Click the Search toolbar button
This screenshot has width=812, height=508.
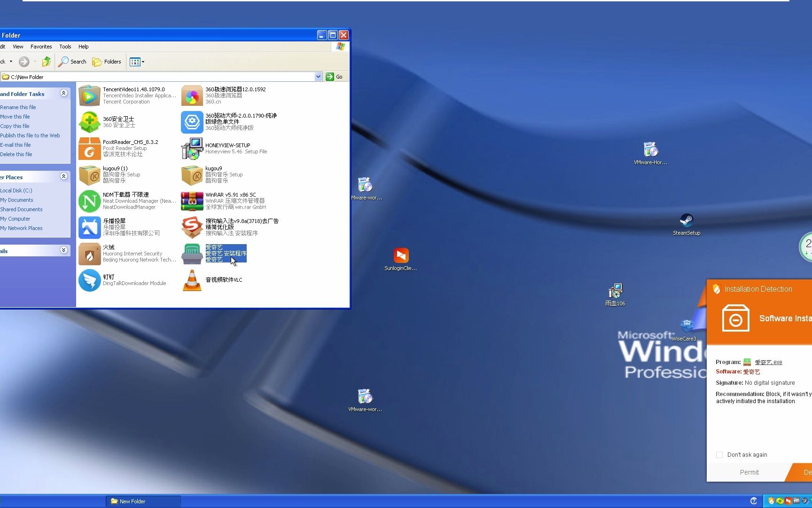pos(73,62)
